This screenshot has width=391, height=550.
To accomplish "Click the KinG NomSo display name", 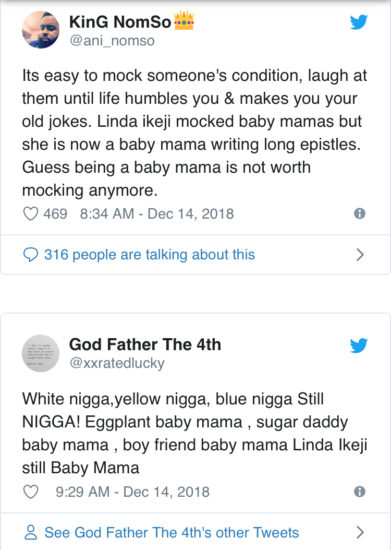I will pyautogui.click(x=120, y=22).
